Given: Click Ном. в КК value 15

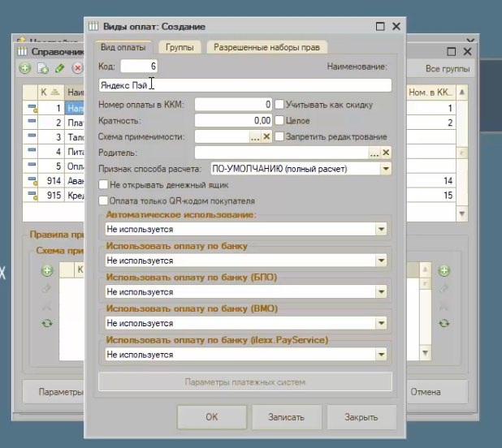Looking at the screenshot, I should click(x=431, y=195).
